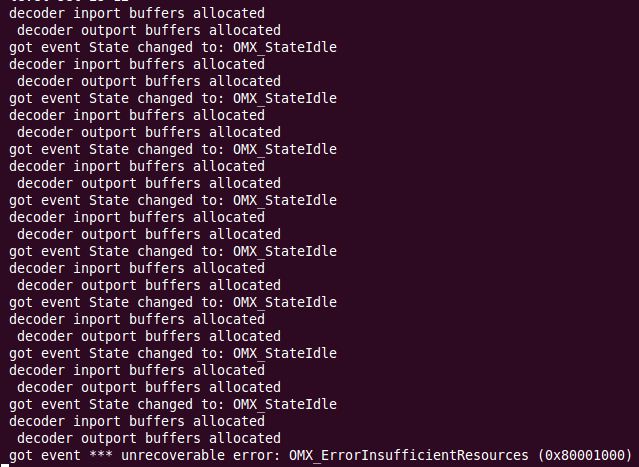Click the third OMX_StateIdle text from top
Screen dimensions: 639x467
pyautogui.click(x=285, y=149)
